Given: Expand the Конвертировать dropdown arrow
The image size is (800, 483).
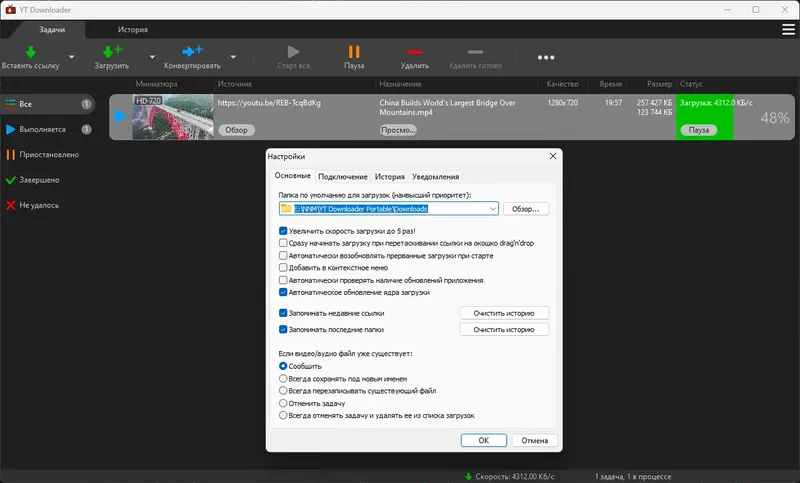Looking at the screenshot, I should (233, 57).
